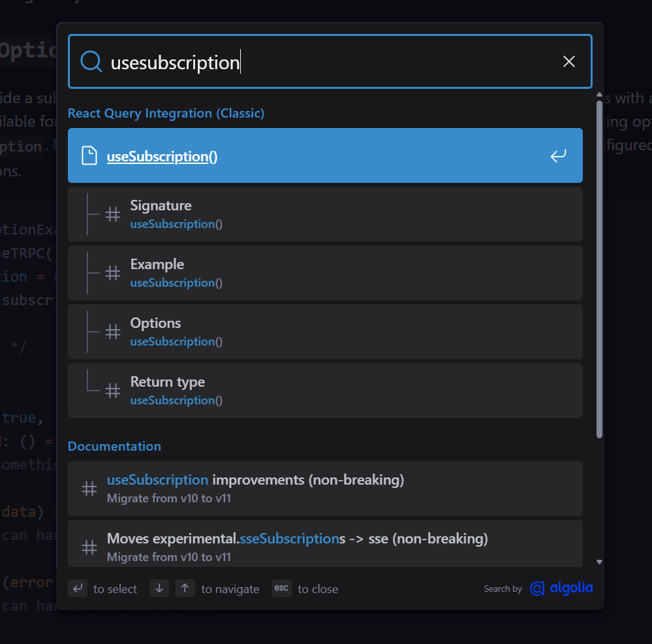Clear the search query with X

(x=569, y=61)
